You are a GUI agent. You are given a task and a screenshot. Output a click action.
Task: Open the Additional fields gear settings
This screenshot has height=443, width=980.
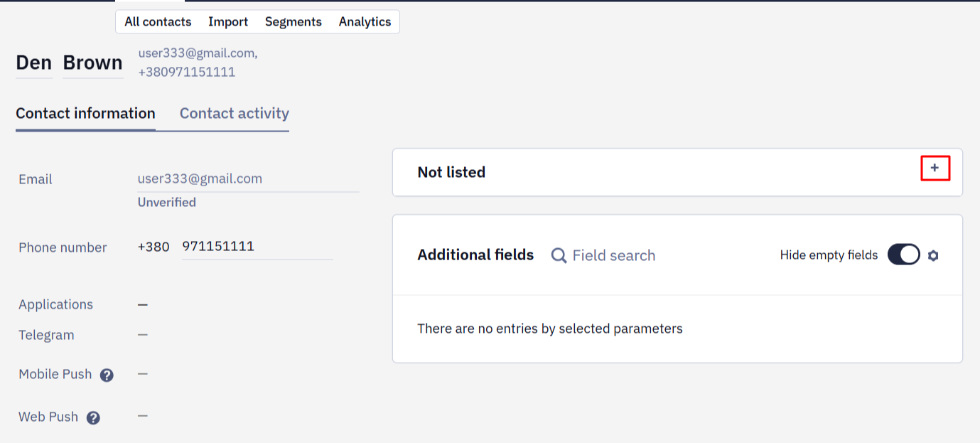pyautogui.click(x=933, y=255)
